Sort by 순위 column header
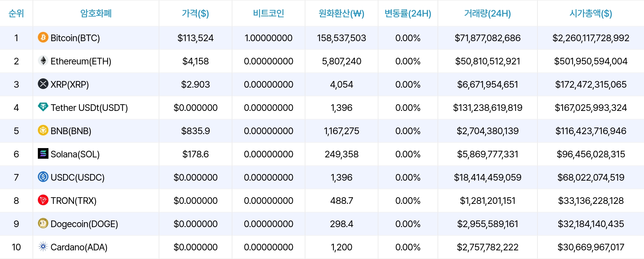The image size is (644, 259). (16, 13)
